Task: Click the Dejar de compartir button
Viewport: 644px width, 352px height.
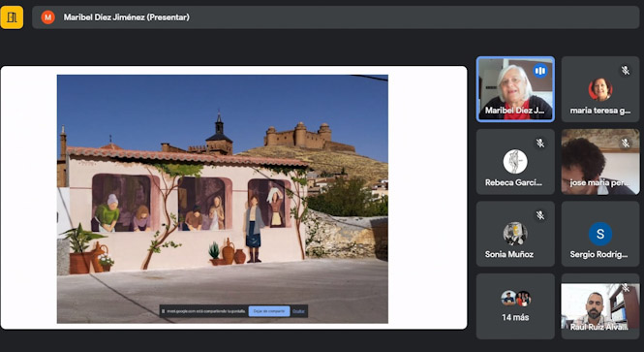Action: point(269,311)
